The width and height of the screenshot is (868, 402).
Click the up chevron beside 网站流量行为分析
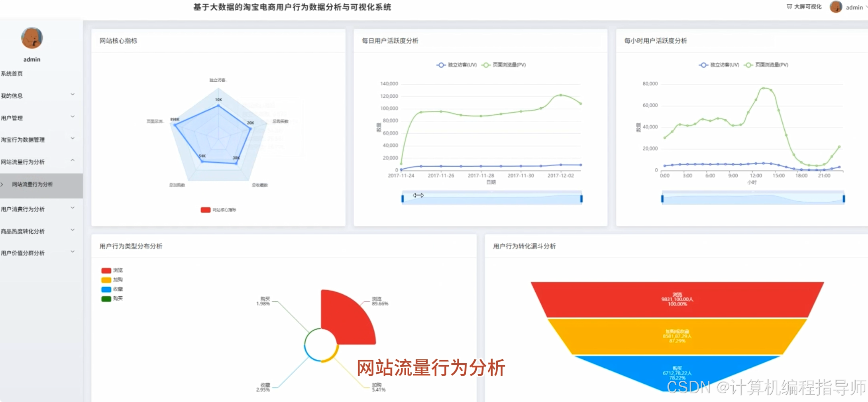tap(73, 160)
